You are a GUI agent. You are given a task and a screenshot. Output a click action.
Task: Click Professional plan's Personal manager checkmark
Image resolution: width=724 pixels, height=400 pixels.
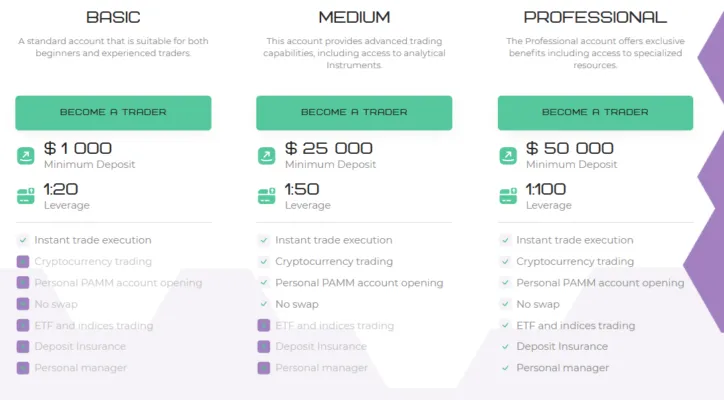[505, 368]
